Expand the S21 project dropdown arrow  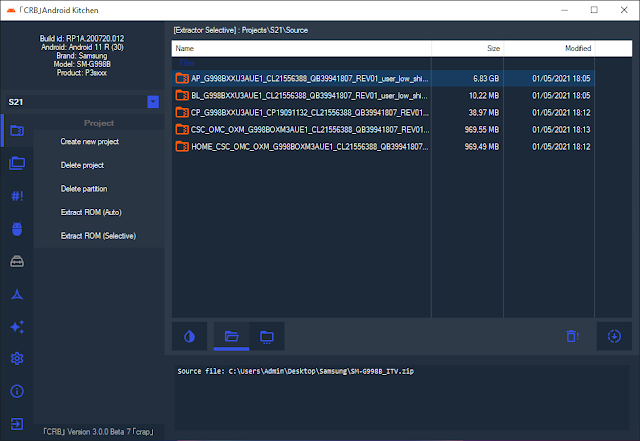[x=153, y=102]
